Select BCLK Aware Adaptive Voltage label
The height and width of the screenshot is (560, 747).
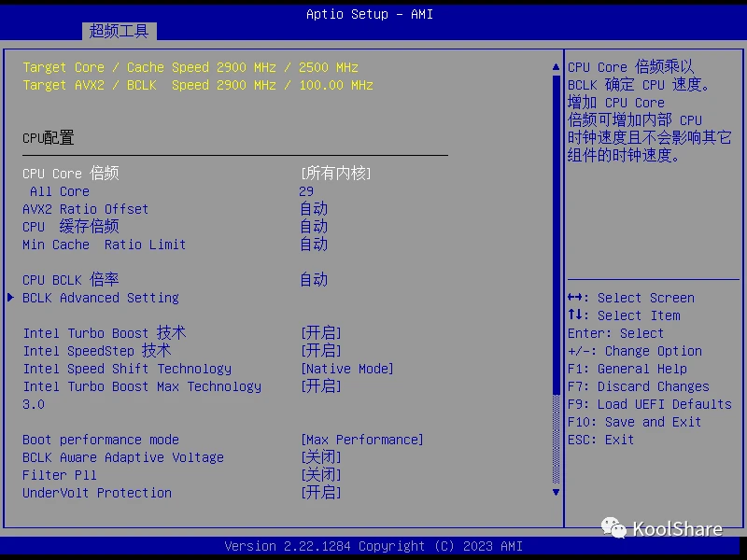[123, 457]
